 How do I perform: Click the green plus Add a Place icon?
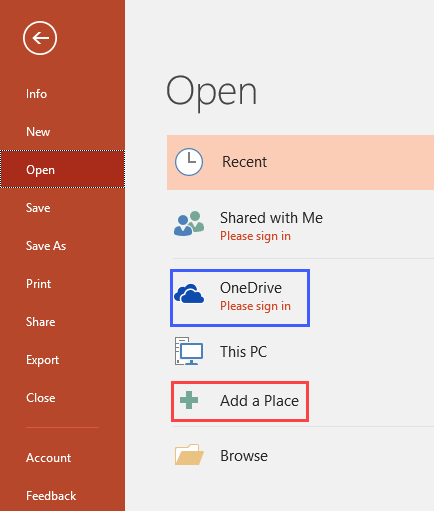[189, 400]
